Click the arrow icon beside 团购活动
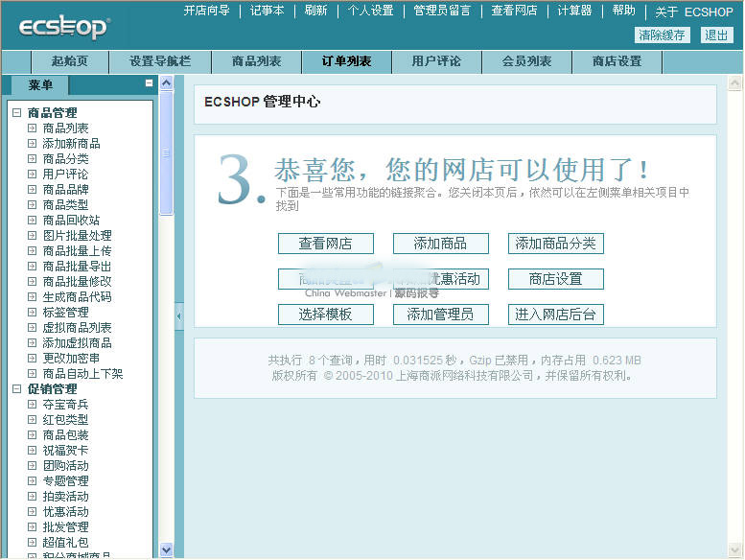Screen dimensions: 745x560 [33, 466]
